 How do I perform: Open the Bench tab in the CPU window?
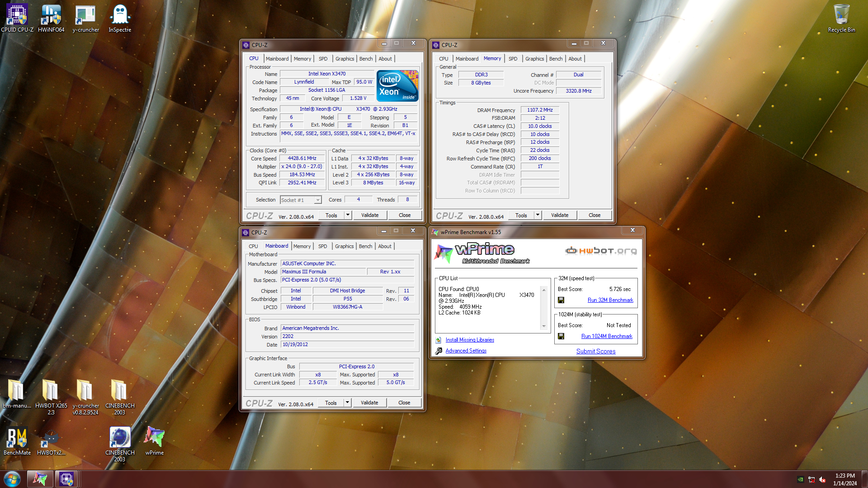point(366,59)
